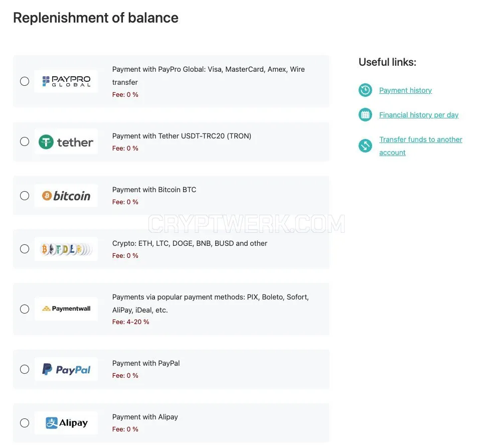Screen dimensions: 494x448
Task: Open Transfer funds to another account link
Action: click(421, 146)
